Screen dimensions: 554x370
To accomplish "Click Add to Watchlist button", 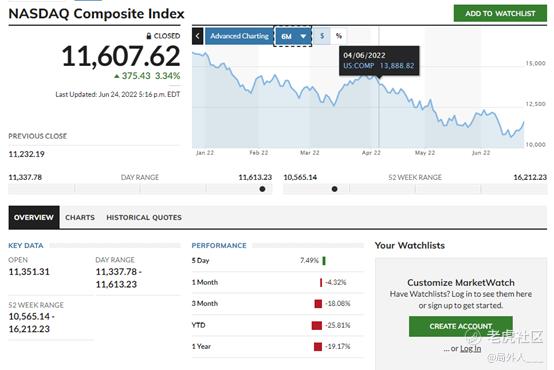I will (500, 13).
